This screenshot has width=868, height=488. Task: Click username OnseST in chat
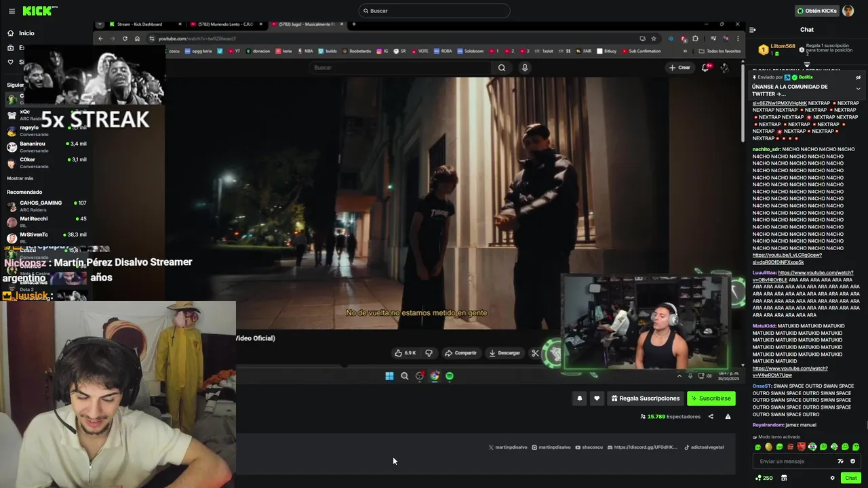coord(761,386)
